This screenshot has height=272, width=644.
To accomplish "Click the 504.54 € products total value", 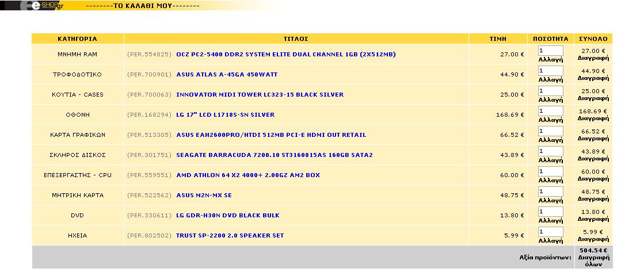I will (x=593, y=250).
